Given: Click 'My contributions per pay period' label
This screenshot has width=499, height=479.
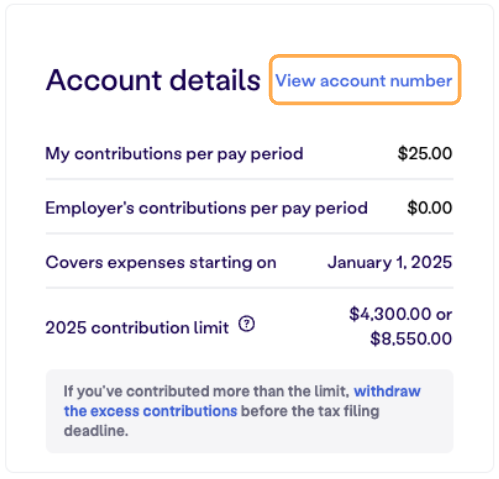Looking at the screenshot, I should 174,154.
